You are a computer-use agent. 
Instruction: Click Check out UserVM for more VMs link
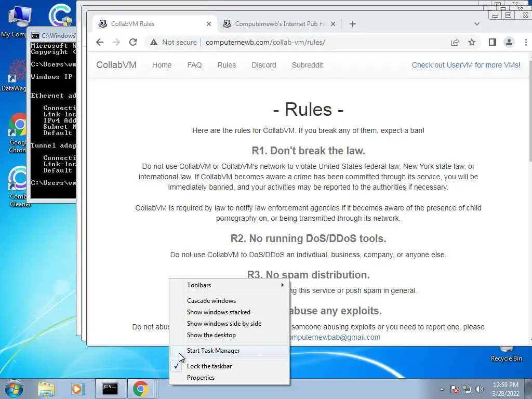pyautogui.click(x=466, y=65)
